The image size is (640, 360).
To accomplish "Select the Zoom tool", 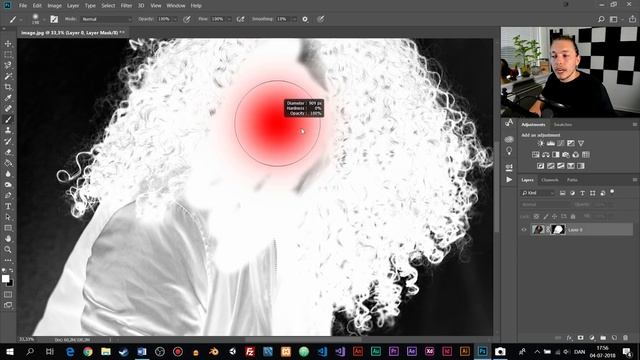I will coord(8,249).
